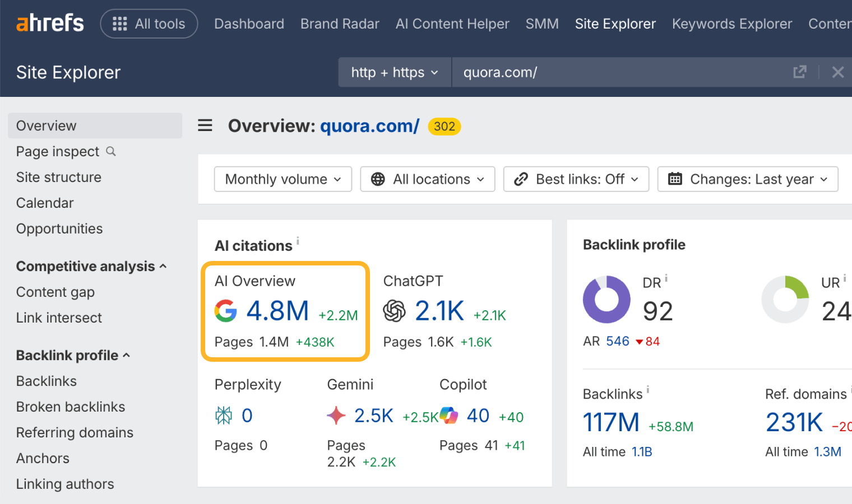Viewport: 852px width, 504px height.
Task: Clear the URL field with X icon
Action: pos(838,72)
